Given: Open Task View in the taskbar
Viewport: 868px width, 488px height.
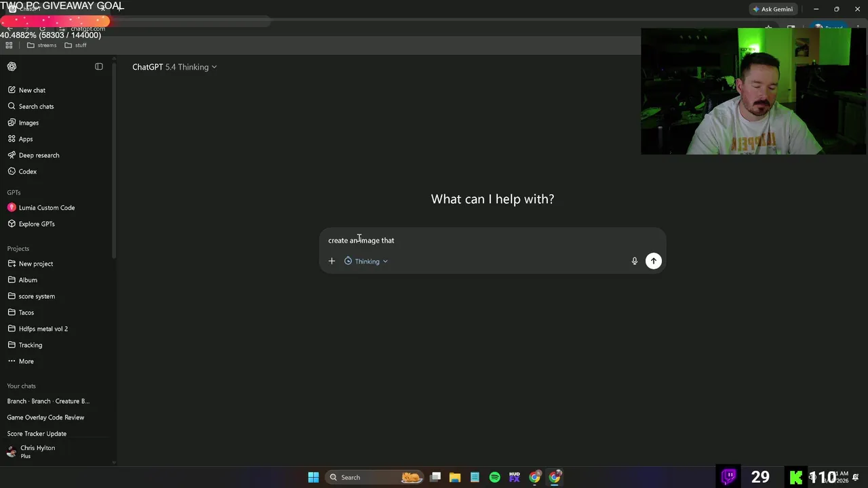Looking at the screenshot, I should (435, 477).
